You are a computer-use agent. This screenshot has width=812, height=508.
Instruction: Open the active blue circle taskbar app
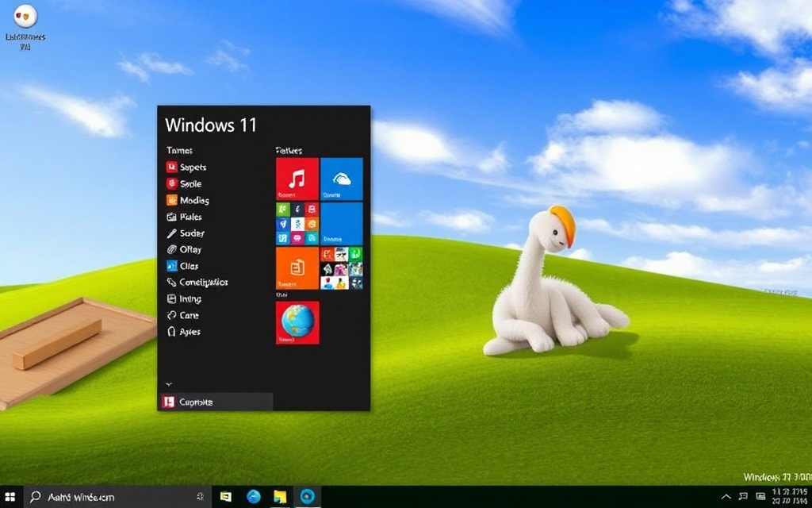[x=307, y=497]
